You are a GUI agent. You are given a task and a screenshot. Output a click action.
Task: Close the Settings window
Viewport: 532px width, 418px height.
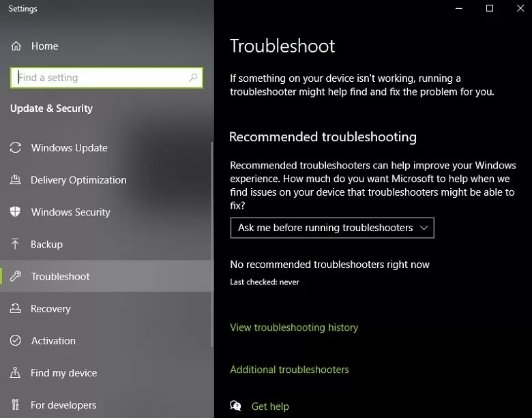pos(520,8)
